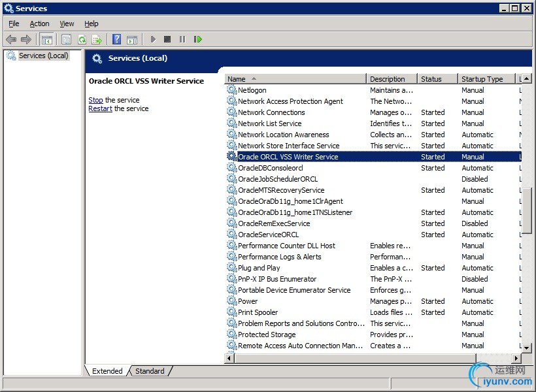Click gear icon beside Power service

(232, 301)
